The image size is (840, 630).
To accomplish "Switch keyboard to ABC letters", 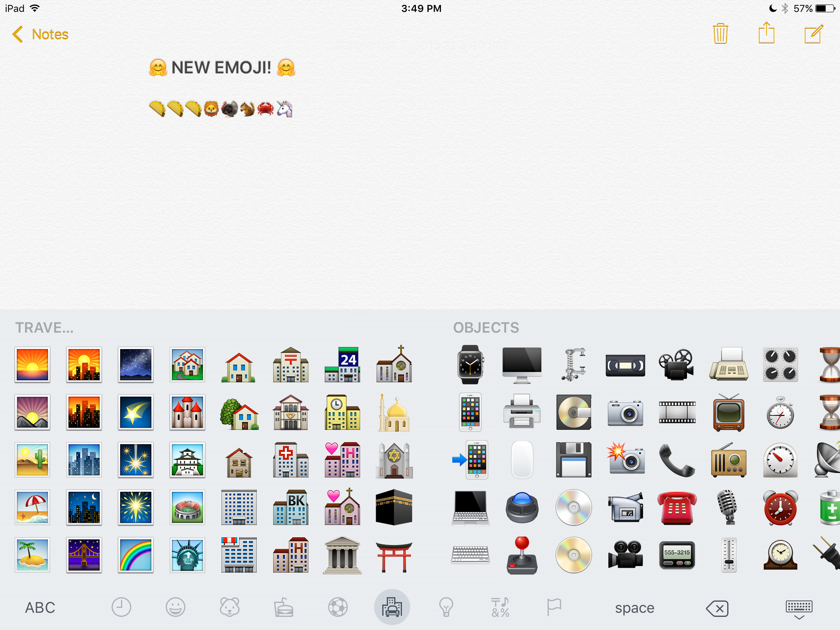I will click(40, 608).
